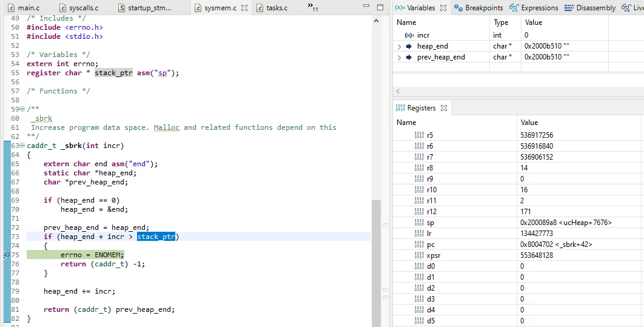644x327 pixels.
Task: Select the lr register row
Action: coord(518,234)
